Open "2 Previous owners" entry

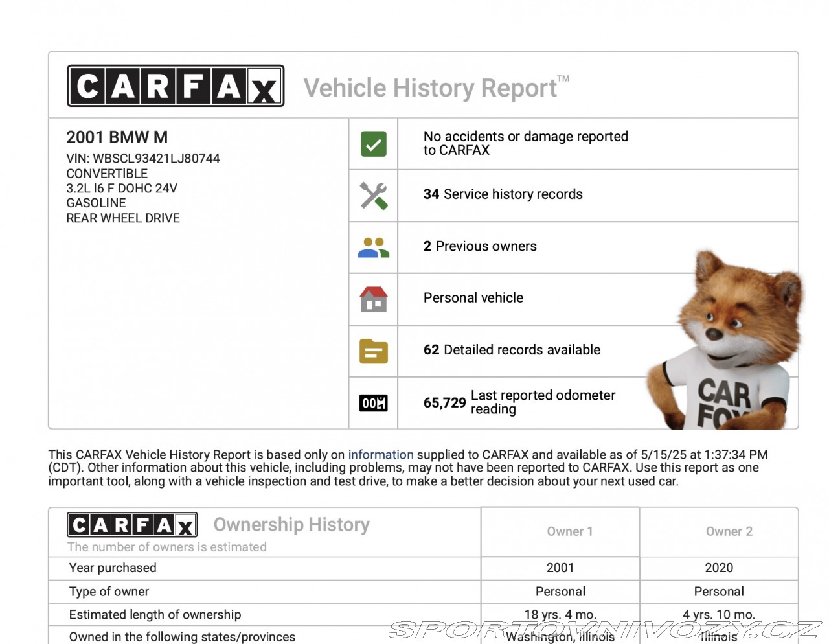point(480,246)
